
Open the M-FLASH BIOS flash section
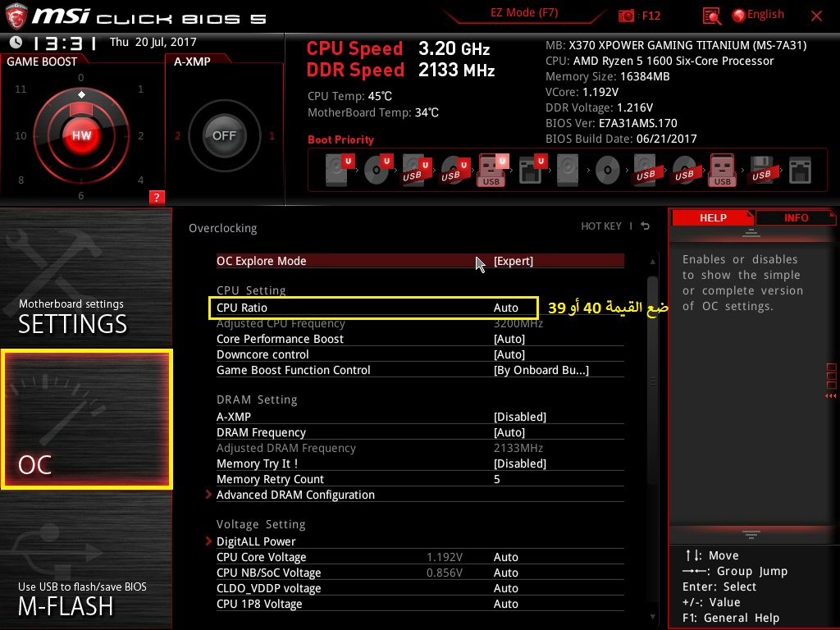[x=85, y=559]
